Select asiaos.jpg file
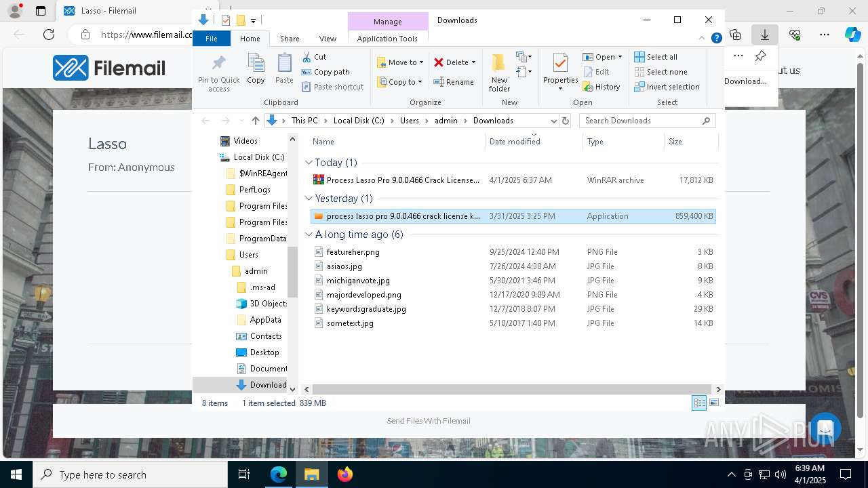Screen dimensions: 868x488 point(513,266)
